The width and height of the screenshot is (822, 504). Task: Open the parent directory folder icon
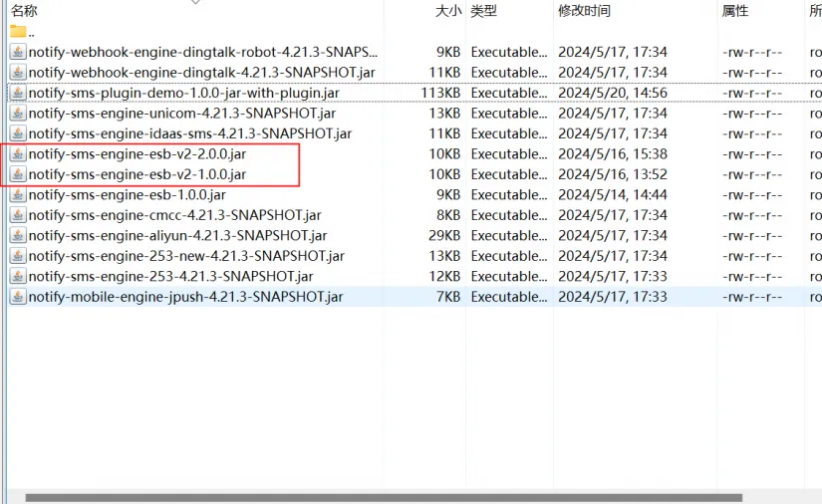tap(18, 32)
